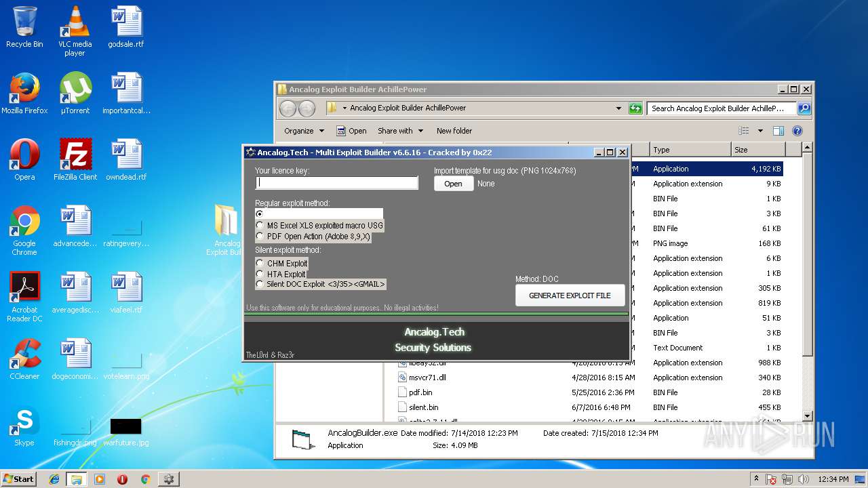Select the CHM Exploit radio option

(281, 264)
